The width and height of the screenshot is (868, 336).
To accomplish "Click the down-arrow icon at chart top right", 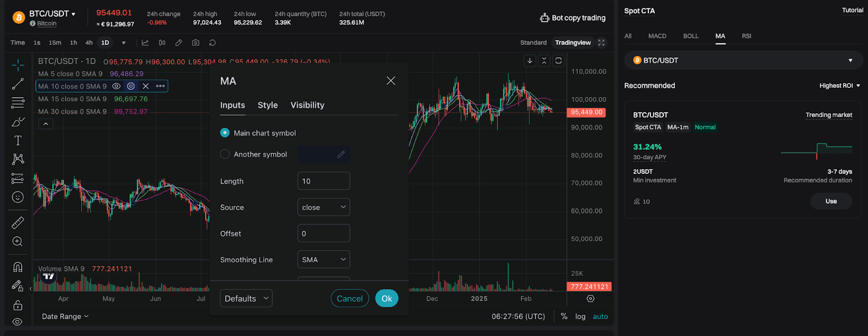I will (x=530, y=61).
